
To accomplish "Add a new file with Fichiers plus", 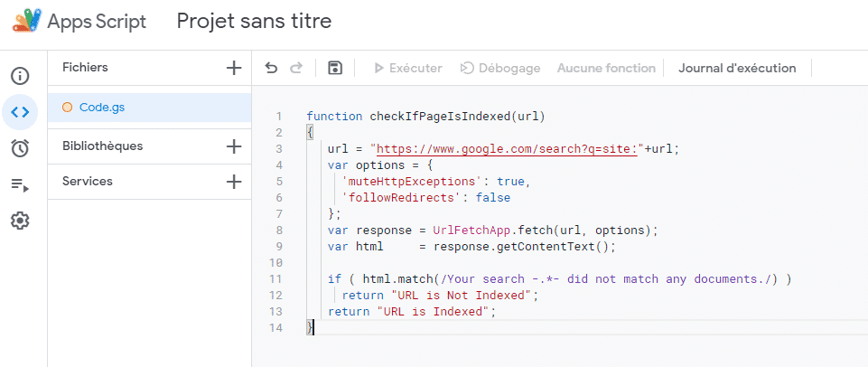I will (x=234, y=68).
